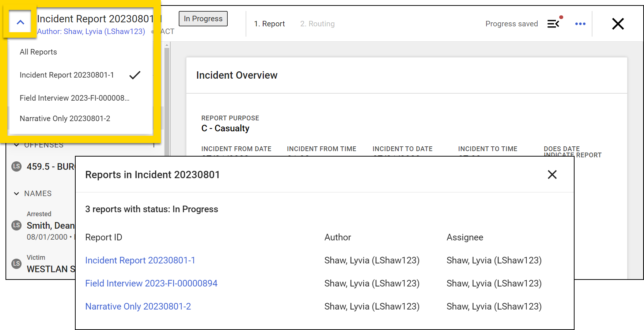This screenshot has width=644, height=330.
Task: Click the LS avatar beside victim WESTLAN
Action: point(16,264)
